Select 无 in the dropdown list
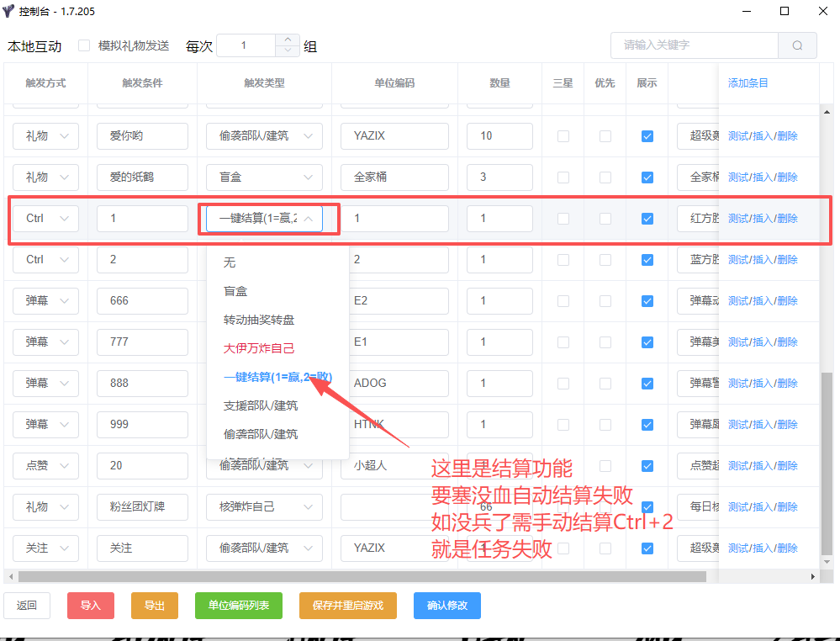Image resolution: width=840 pixels, height=641 pixels. coord(230,262)
